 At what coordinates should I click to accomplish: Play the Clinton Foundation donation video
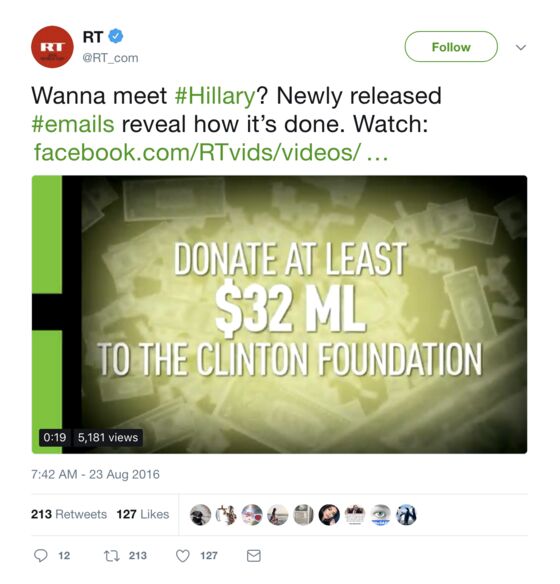pyautogui.click(x=279, y=314)
